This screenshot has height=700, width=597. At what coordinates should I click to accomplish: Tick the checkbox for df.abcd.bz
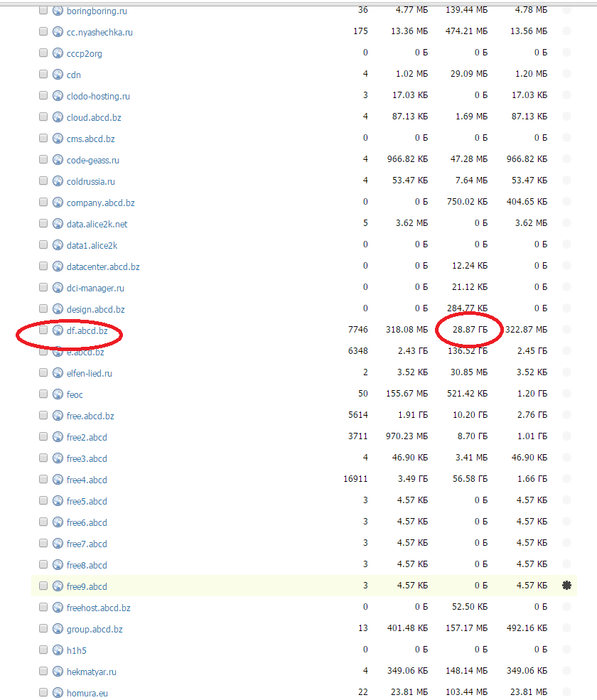tap(43, 330)
